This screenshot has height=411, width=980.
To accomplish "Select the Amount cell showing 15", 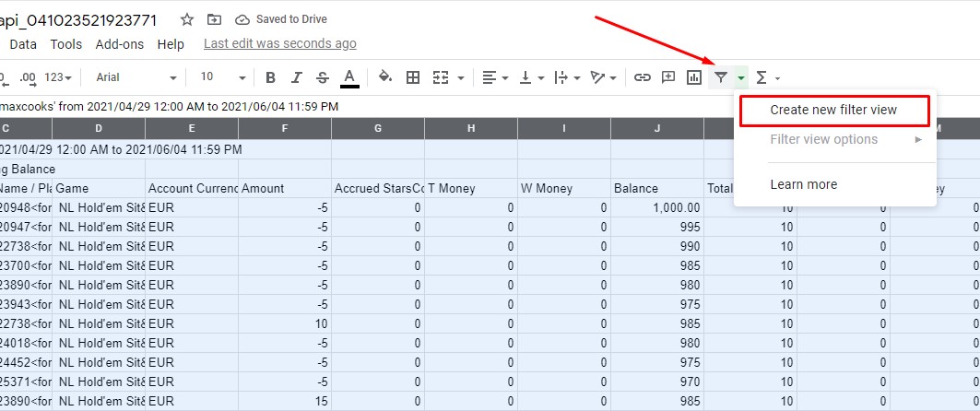I will 285,402.
